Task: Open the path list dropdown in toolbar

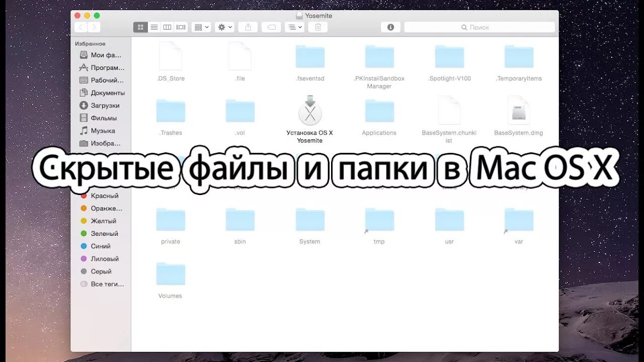Action: [294, 27]
